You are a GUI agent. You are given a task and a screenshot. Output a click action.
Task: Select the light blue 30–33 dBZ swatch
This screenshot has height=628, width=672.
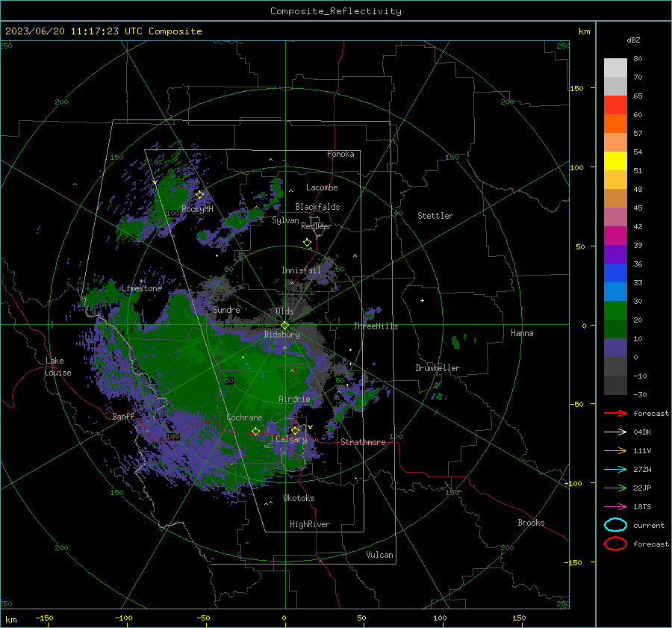(615, 291)
